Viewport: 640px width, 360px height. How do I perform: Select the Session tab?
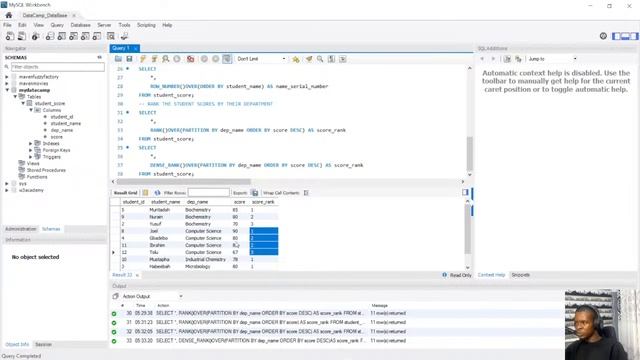tap(43, 344)
